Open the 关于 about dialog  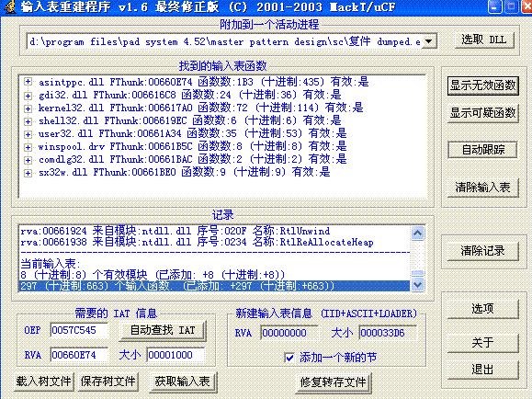point(482,343)
